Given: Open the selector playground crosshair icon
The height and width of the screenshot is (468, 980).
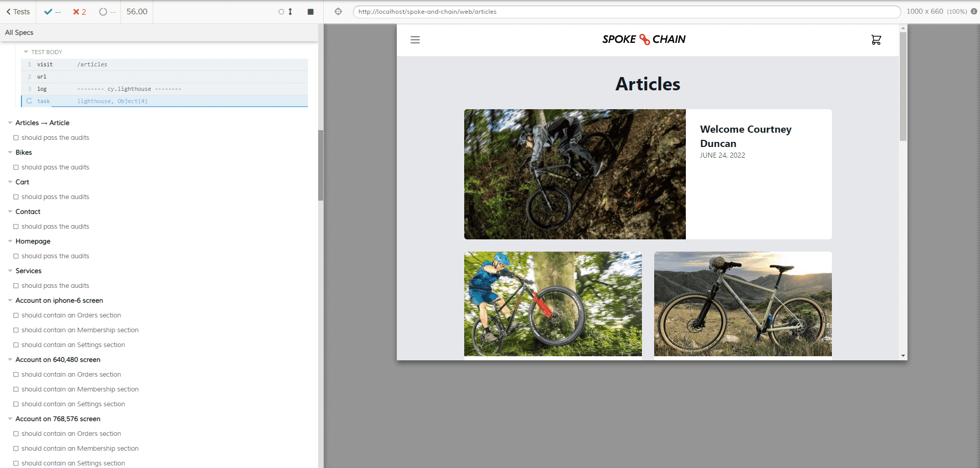Looking at the screenshot, I should click(338, 12).
